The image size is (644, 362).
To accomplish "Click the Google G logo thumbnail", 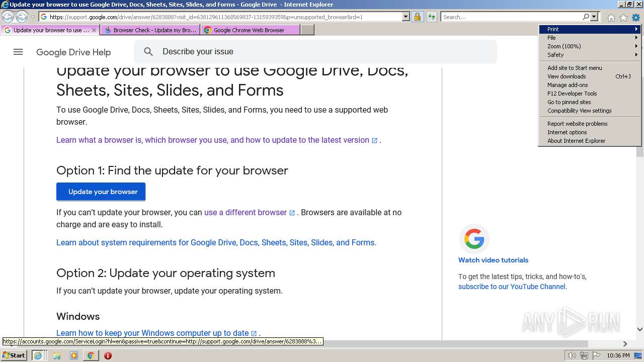I will (474, 239).
